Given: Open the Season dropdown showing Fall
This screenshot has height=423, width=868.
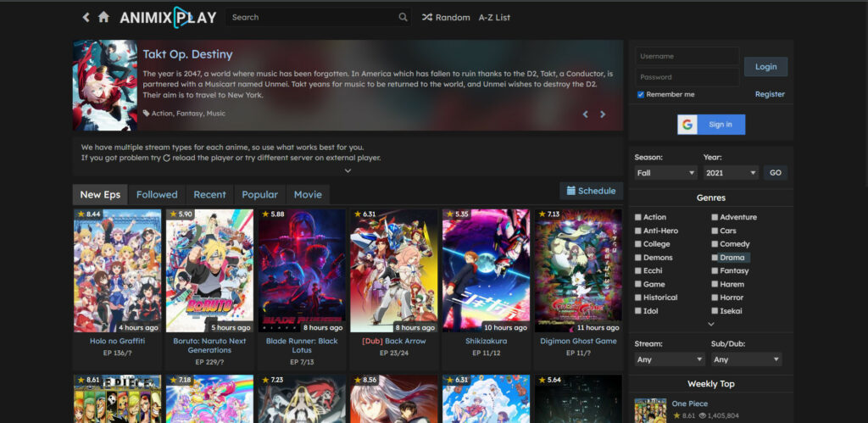Looking at the screenshot, I should (x=666, y=173).
